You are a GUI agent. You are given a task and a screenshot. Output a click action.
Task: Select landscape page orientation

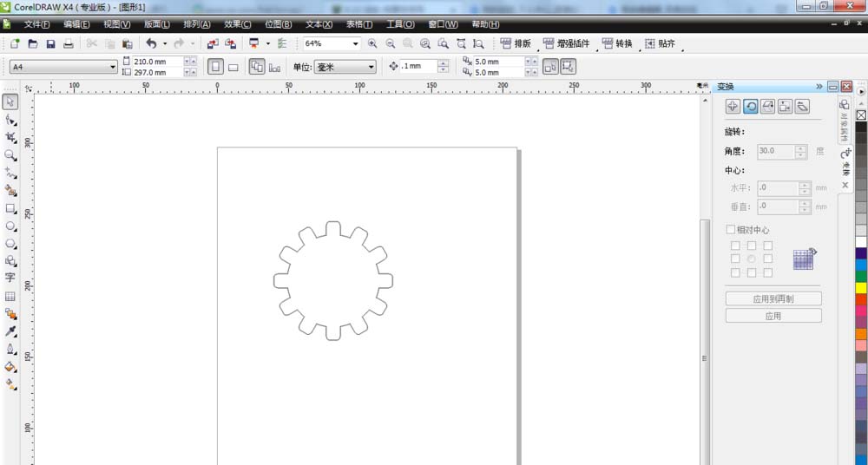[233, 67]
